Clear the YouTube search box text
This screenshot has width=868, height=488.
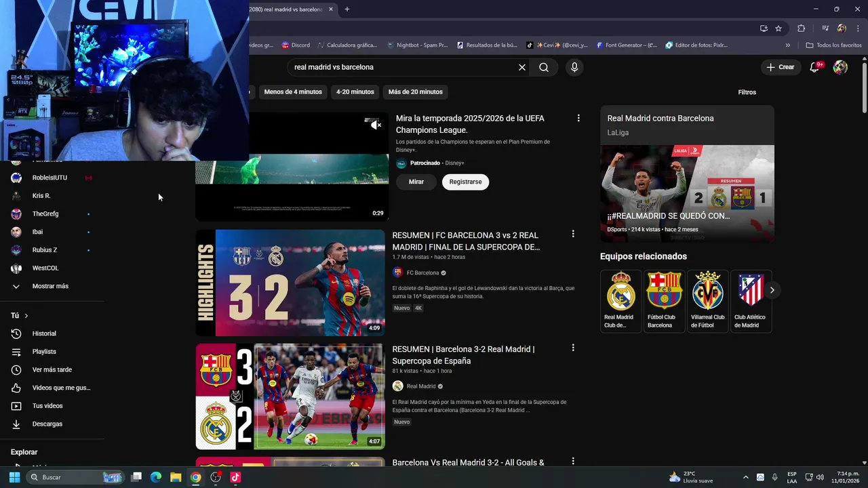click(522, 67)
